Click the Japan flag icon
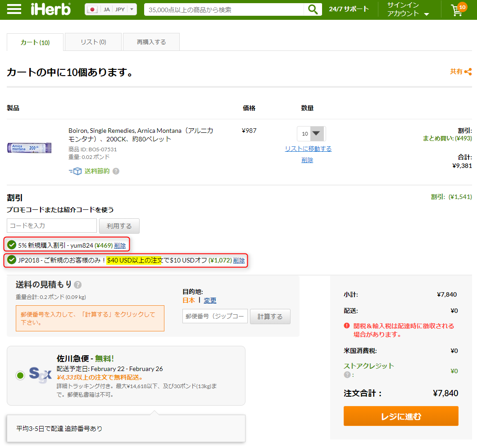 click(x=92, y=9)
